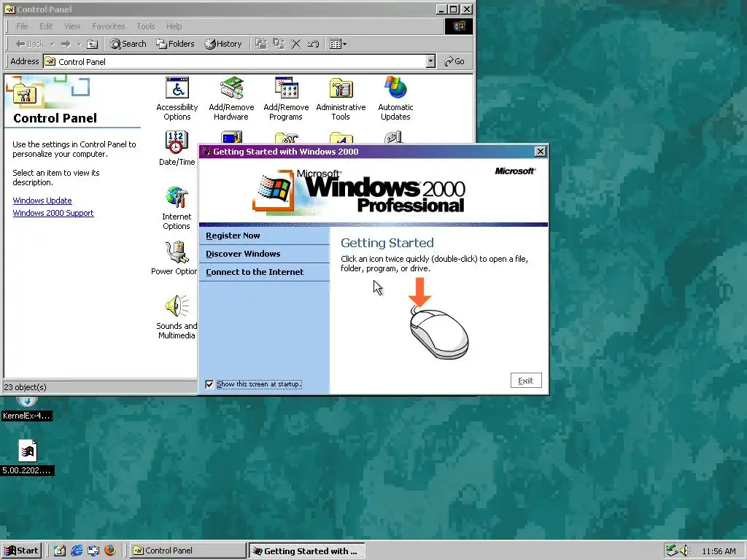747x560 pixels.
Task: Click the 23 object(s) status bar text
Action: pos(26,387)
